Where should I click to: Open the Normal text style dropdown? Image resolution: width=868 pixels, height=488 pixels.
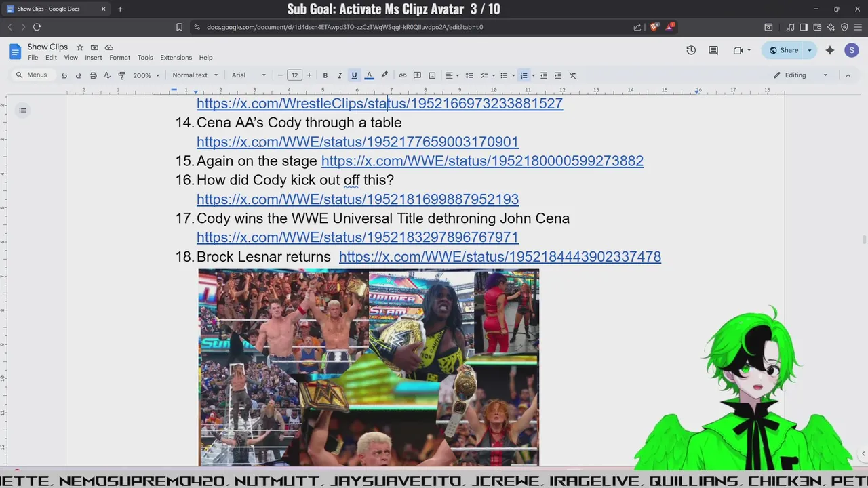tap(195, 75)
